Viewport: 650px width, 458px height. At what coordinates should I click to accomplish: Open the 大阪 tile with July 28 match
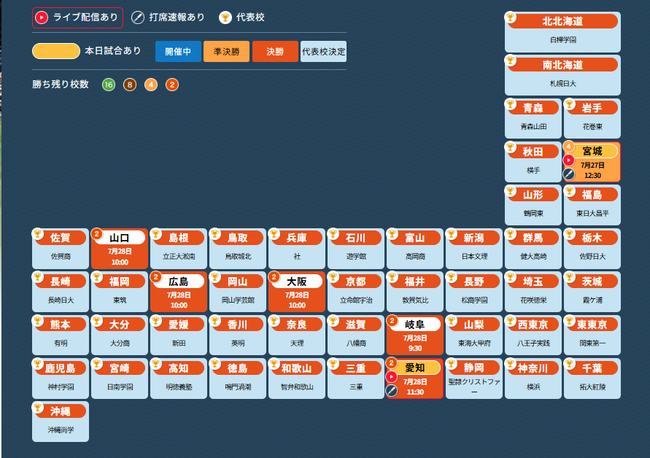tap(297, 292)
